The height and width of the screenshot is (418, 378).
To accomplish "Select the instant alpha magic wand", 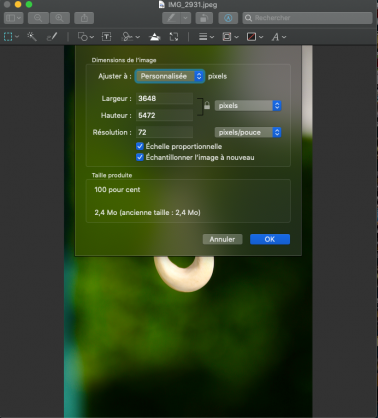I will (32, 37).
